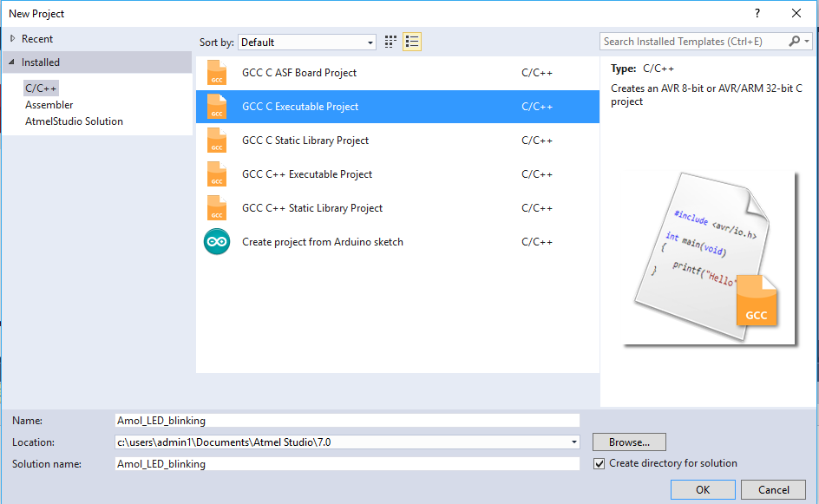Close the New Project dialog

click(x=796, y=14)
